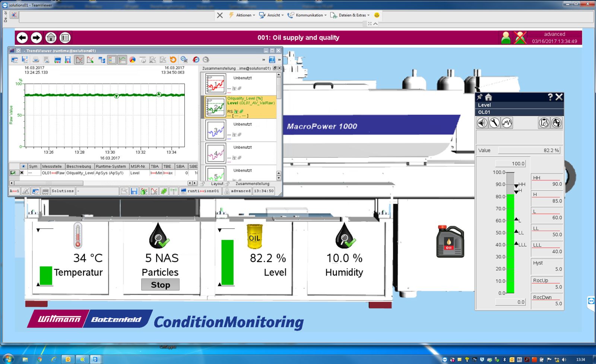Click the wrench settings icon in Level panel
This screenshot has width=596, height=364.
[494, 123]
